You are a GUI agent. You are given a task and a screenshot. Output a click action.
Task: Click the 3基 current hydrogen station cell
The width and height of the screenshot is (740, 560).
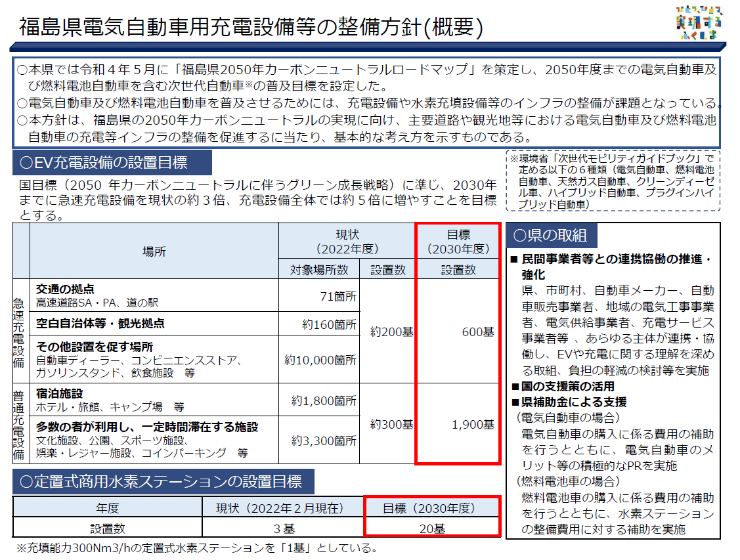[283, 528]
